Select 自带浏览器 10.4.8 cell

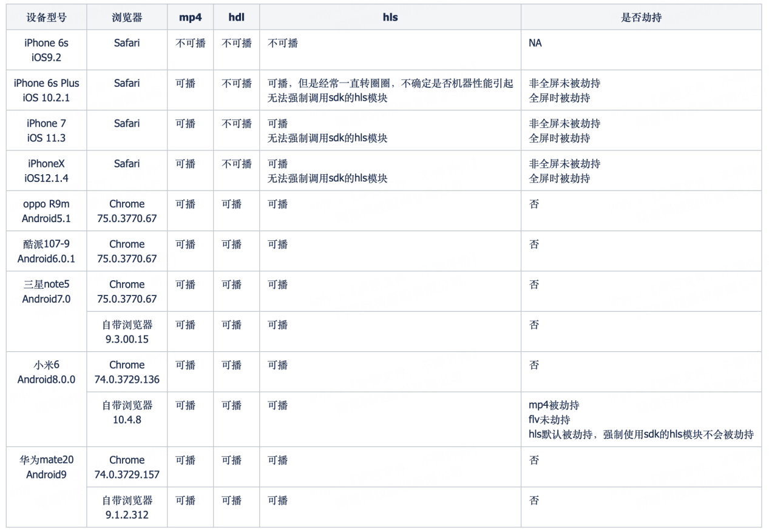(127, 419)
